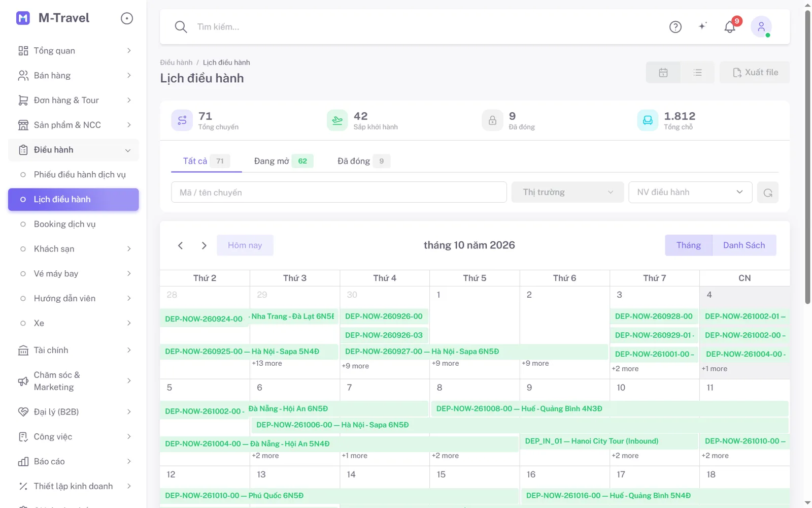The image size is (812, 508).
Task: Click the Mã / tên chuyến field
Action: point(339,193)
